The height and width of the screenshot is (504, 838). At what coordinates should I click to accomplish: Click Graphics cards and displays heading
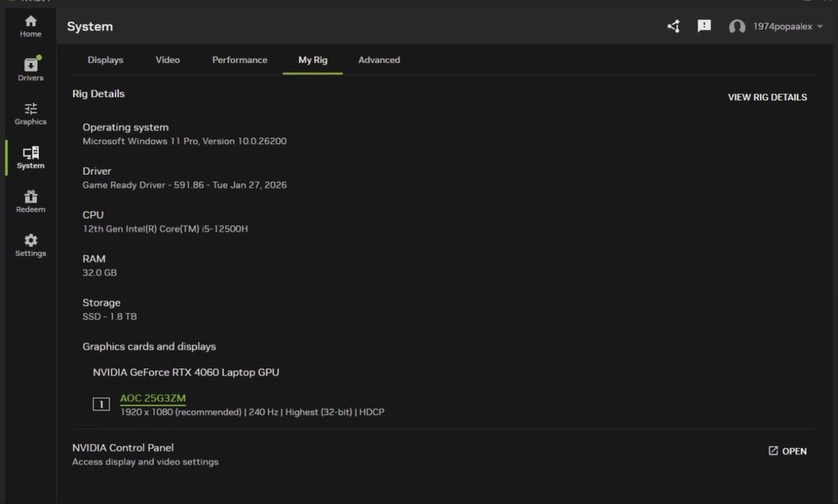[149, 347]
